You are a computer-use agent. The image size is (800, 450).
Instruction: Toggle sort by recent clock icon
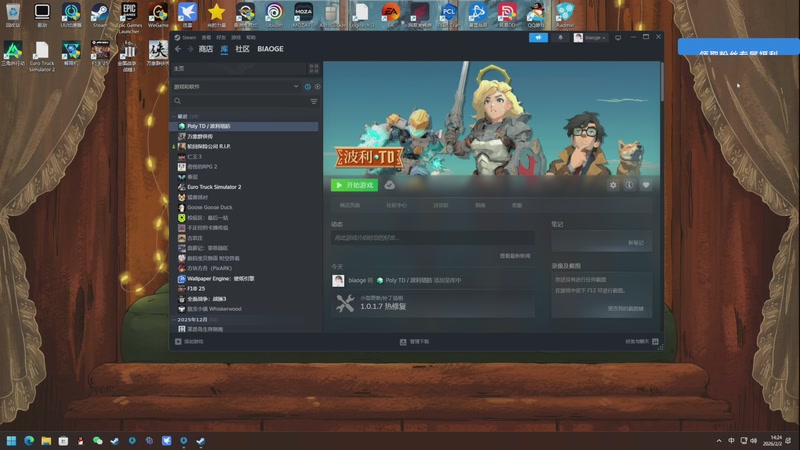click(308, 87)
